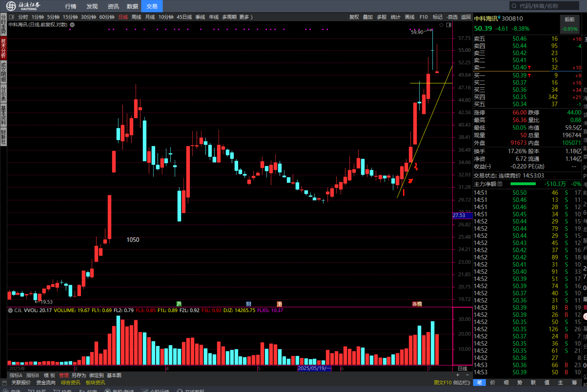Click the 跌 event marker on chart
The width and height of the screenshot is (587, 392).
coord(179,304)
